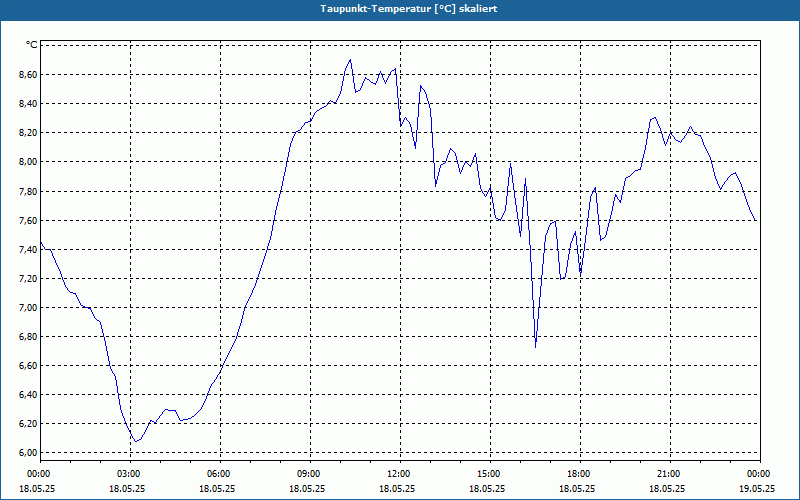Screen dimensions: 800x500
Task: Click the chart title 'Taupunkt-Temperatur [°C] skaliert'
Action: [409, 9]
